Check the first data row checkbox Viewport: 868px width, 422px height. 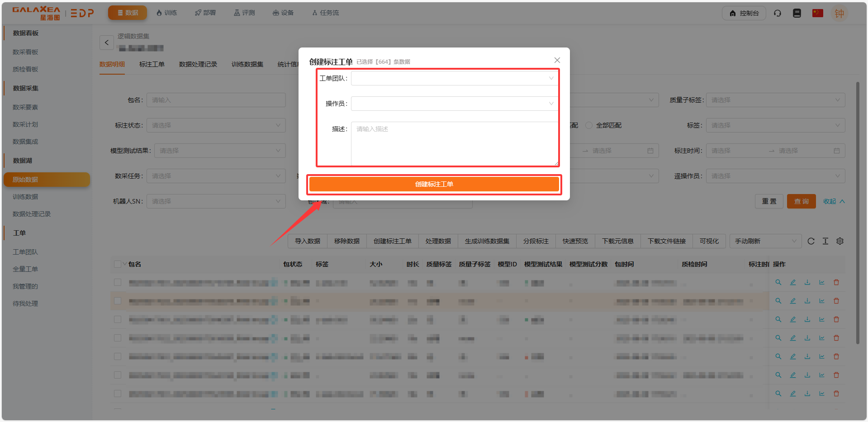point(118,282)
